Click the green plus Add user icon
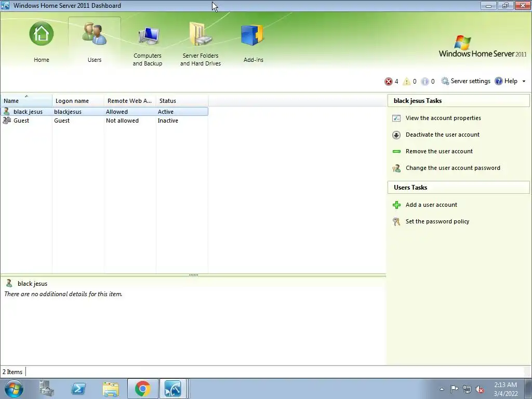This screenshot has width=532, height=399. click(396, 205)
